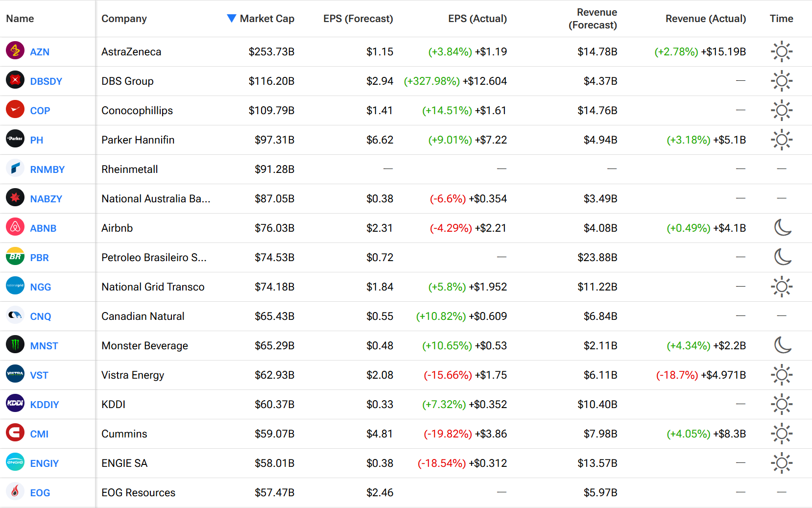812x508 pixels.
Task: Open the PBR ticker link
Action: point(39,258)
